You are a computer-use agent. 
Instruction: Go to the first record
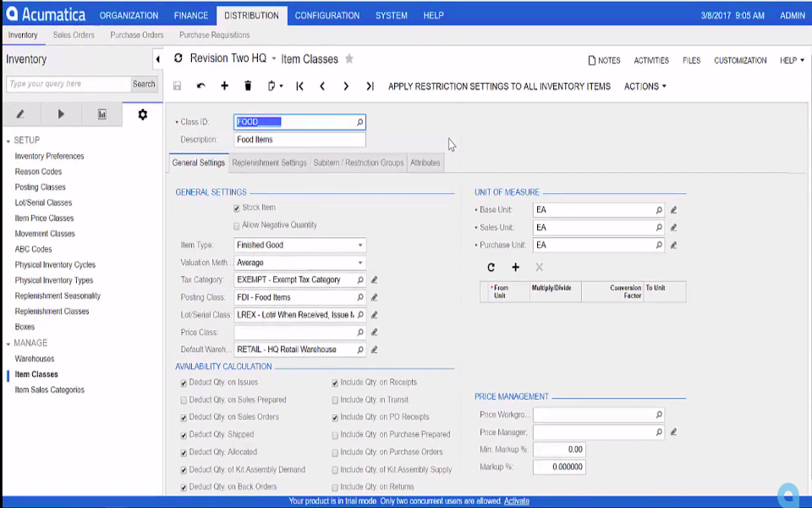(299, 86)
